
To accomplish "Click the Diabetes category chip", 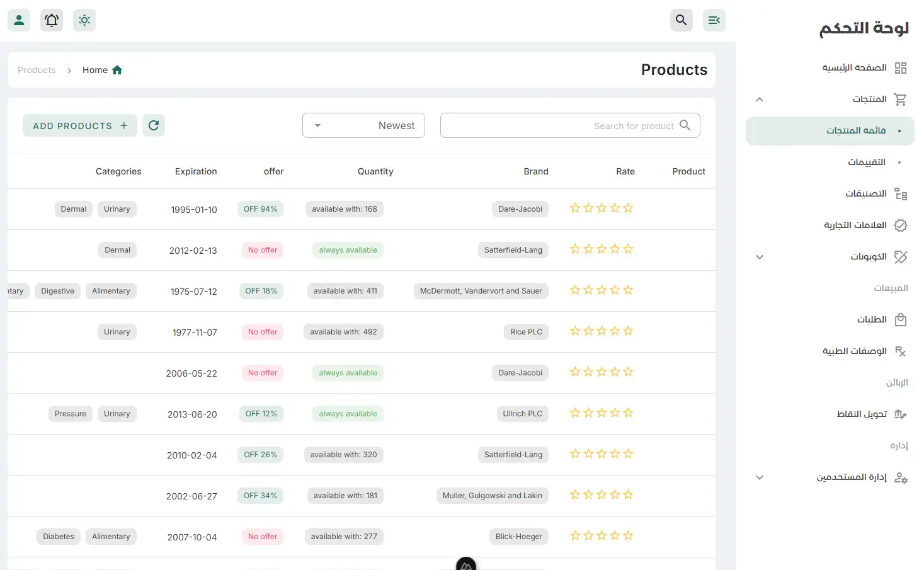I will pos(59,537).
